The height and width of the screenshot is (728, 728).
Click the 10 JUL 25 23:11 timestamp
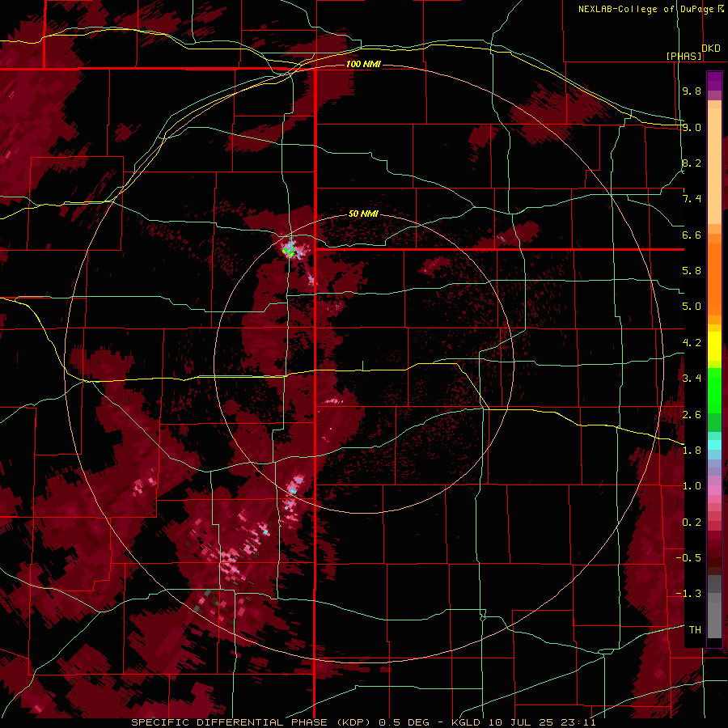(542, 722)
